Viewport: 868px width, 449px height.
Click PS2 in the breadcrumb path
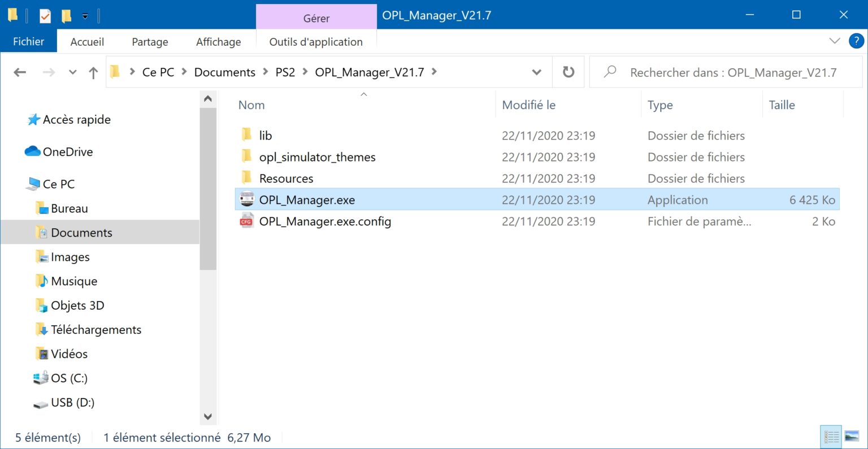[x=285, y=72]
